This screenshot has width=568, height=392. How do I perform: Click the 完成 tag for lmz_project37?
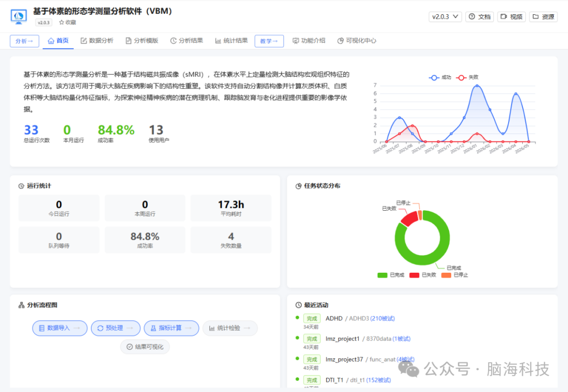(x=312, y=359)
